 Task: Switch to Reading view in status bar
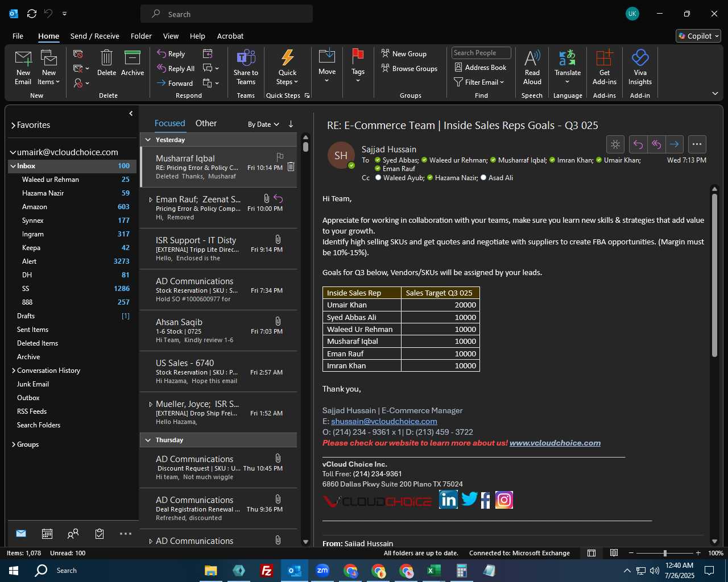pos(614,553)
